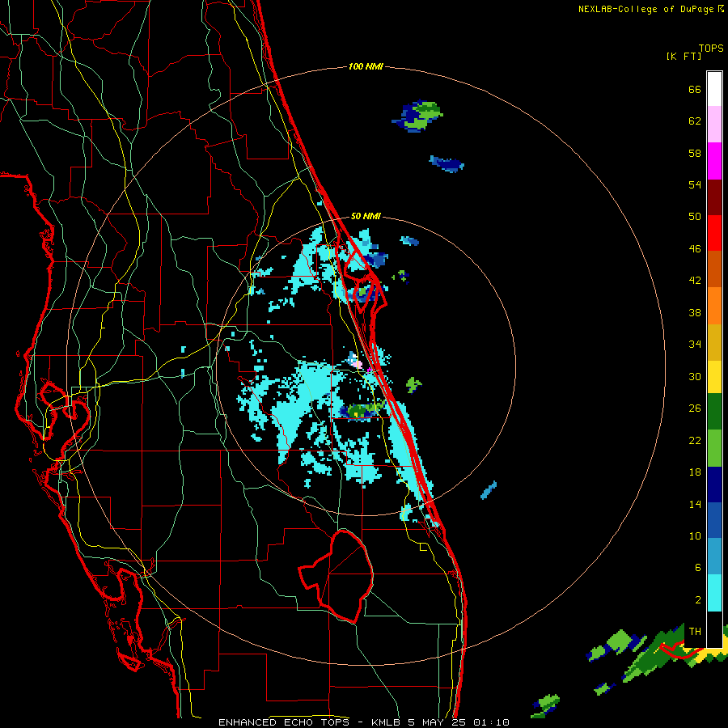Click the '2' legend value

click(698, 600)
